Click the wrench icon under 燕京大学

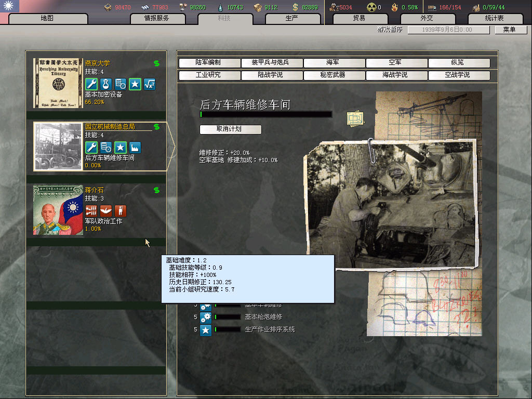(91, 84)
